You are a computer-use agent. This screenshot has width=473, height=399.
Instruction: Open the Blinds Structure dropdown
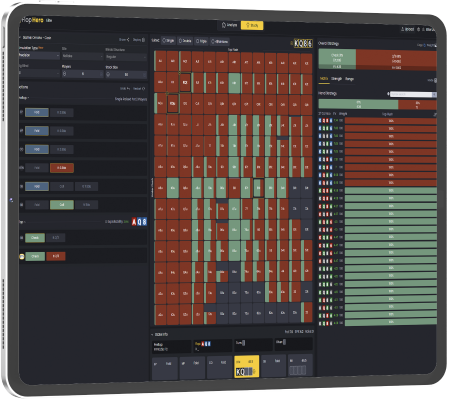pyautogui.click(x=126, y=57)
